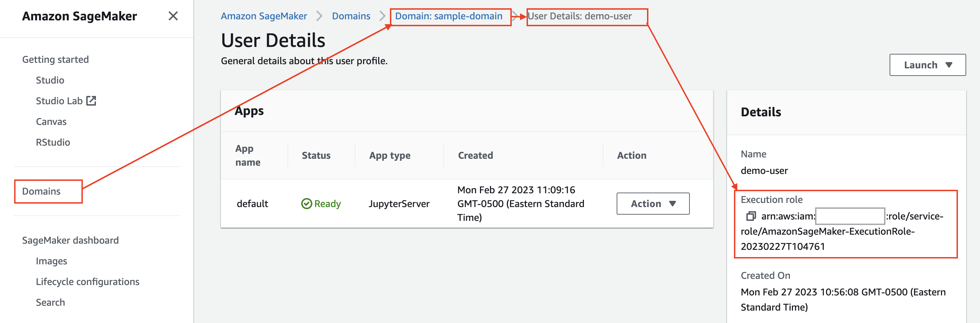
Task: Open the Launch dropdown
Action: 927,65
